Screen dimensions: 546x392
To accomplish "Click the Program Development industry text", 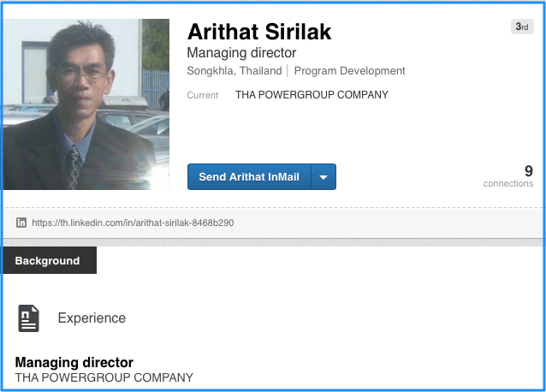I will tap(349, 71).
